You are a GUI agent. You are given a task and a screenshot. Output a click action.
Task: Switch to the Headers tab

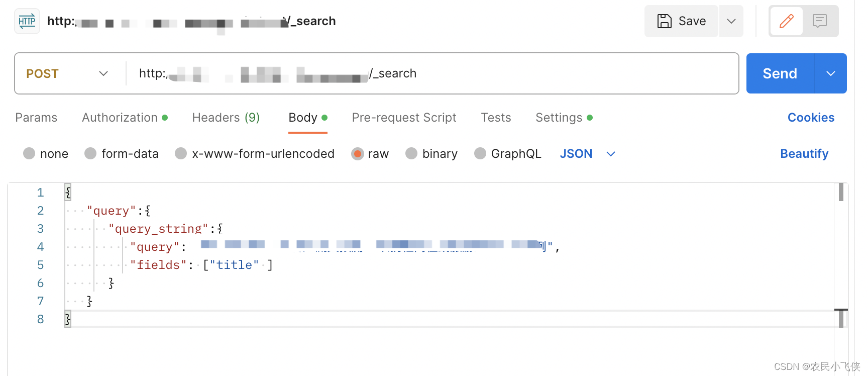226,117
